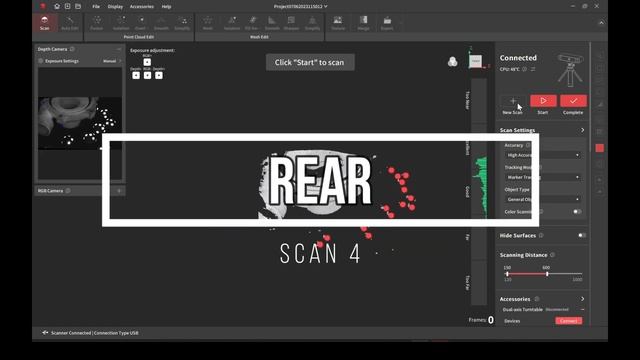Click the red Complete button

click(573, 101)
